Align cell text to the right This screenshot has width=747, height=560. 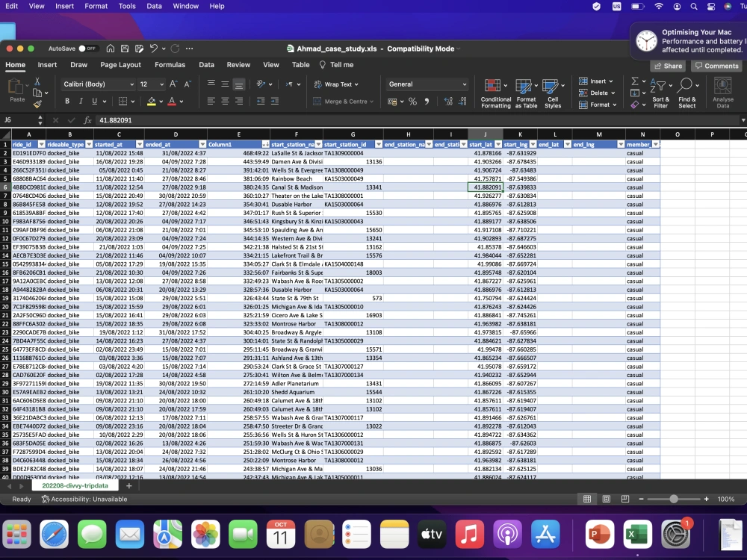point(239,101)
